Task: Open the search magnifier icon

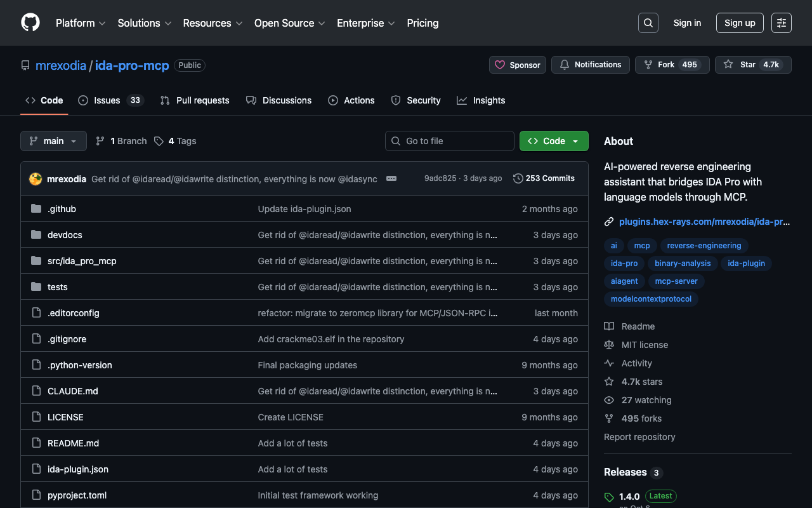Action: tap(648, 23)
